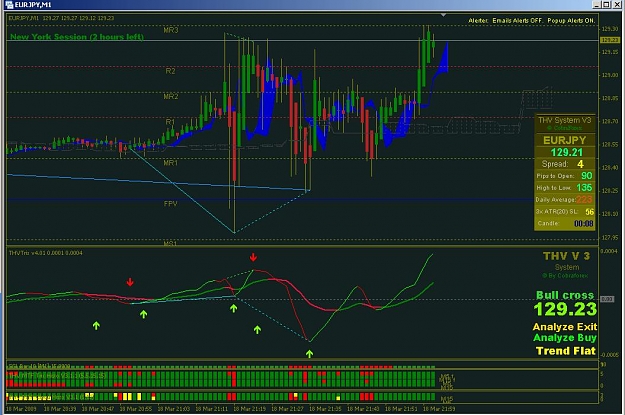Click the R2 pivot level label
Screen dimensions: 625x415
coord(170,71)
